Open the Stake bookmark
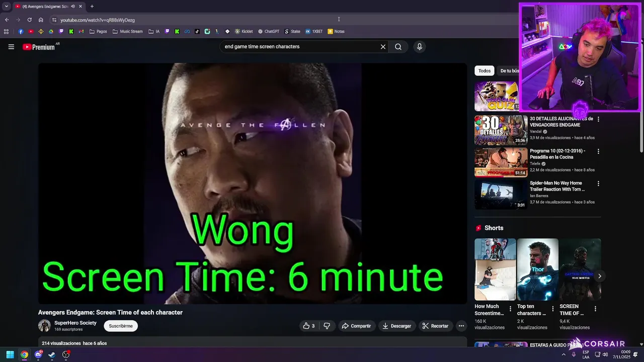The width and height of the screenshot is (644, 362). tap(292, 31)
